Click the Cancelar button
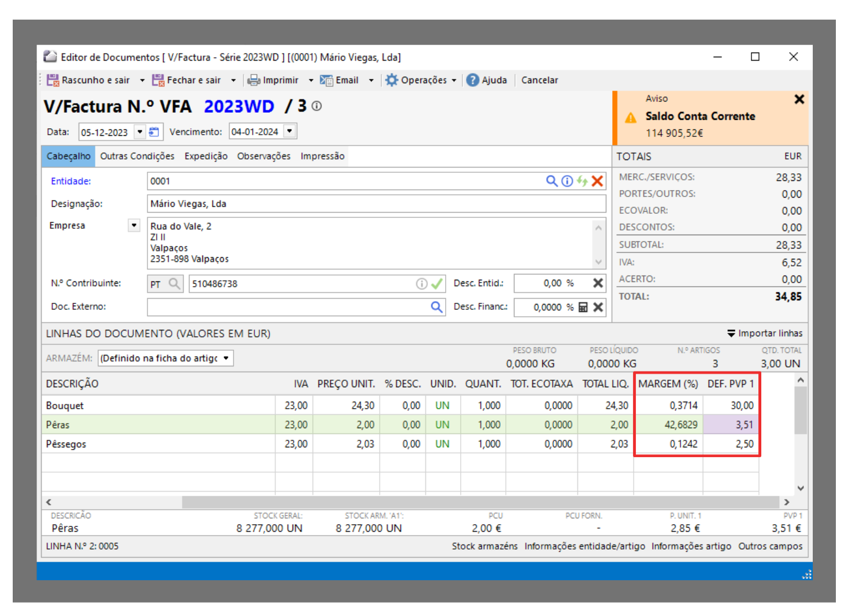 tap(539, 80)
